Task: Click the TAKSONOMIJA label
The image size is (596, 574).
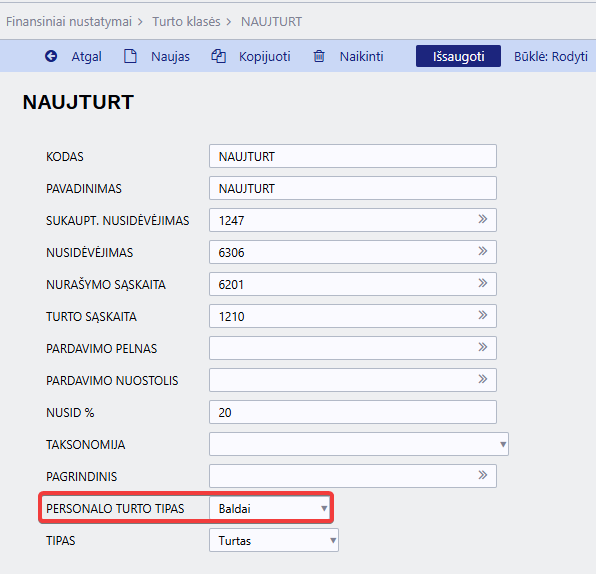Action: point(86,445)
